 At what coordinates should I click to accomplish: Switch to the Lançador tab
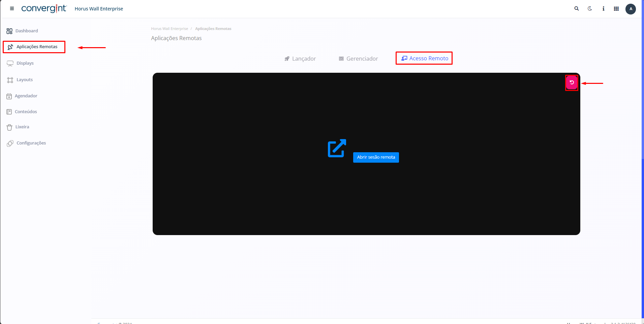(300, 59)
